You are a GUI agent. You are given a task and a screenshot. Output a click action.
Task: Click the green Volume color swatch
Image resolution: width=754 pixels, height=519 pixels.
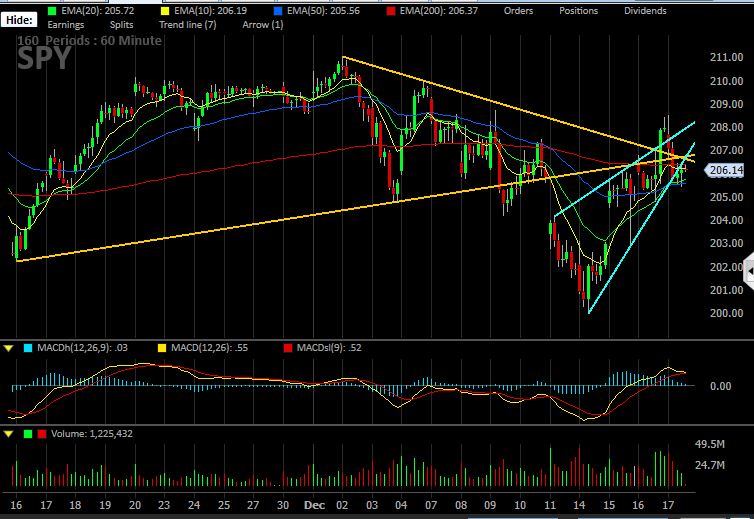(x=28, y=434)
